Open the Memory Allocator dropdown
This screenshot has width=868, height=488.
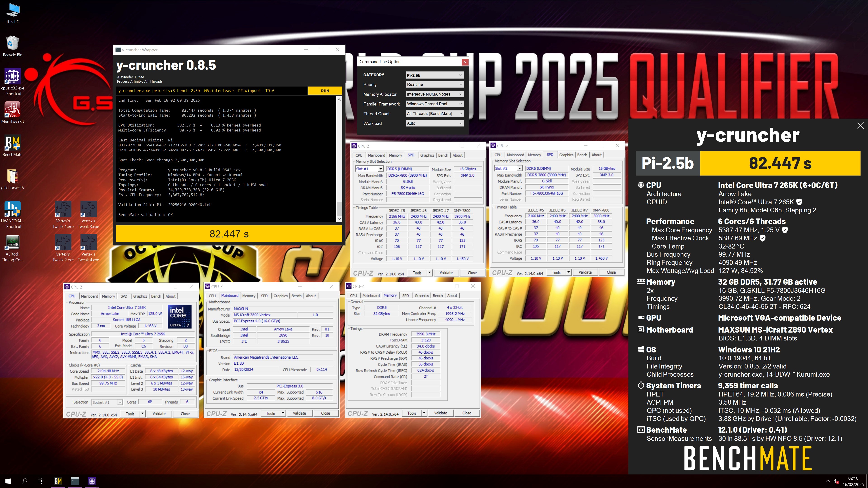tap(435, 94)
